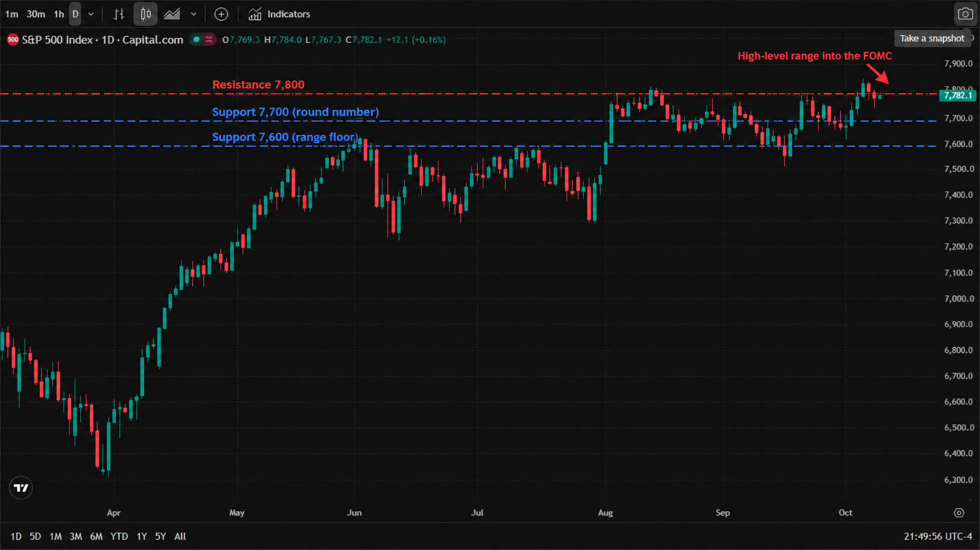The image size is (980, 550).
Task: Set date range to 1M
Action: (56, 536)
